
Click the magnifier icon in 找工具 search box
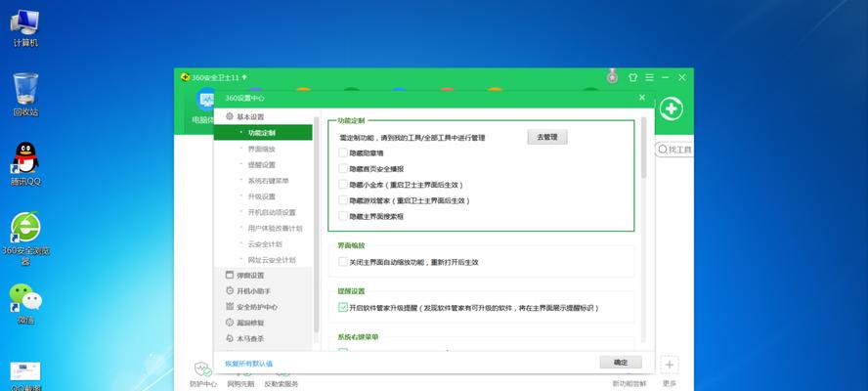tap(663, 150)
